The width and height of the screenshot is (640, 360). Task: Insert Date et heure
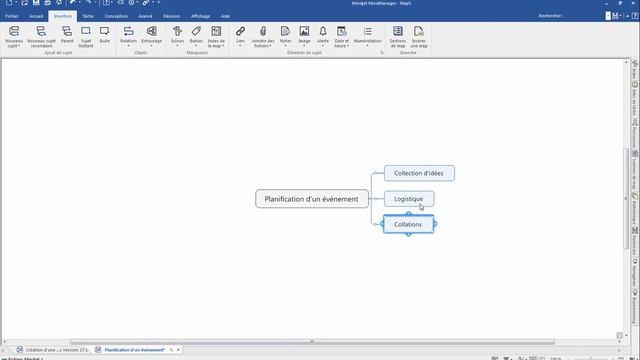tap(342, 37)
